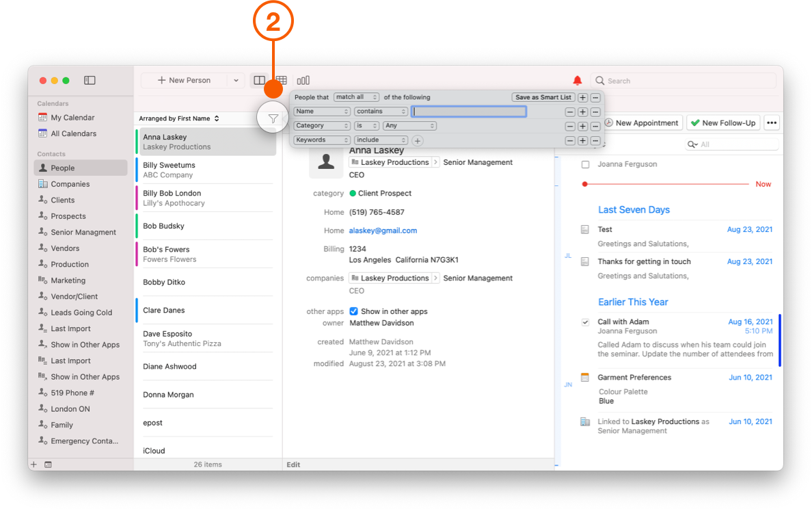Toggle the sidebar visibility icon
This screenshot has width=812, height=509.
tap(90, 80)
